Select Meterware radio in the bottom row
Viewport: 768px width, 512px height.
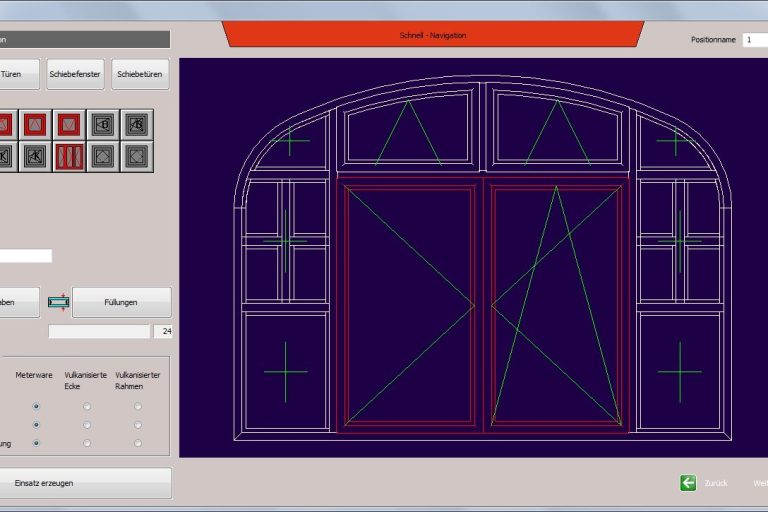pos(37,442)
